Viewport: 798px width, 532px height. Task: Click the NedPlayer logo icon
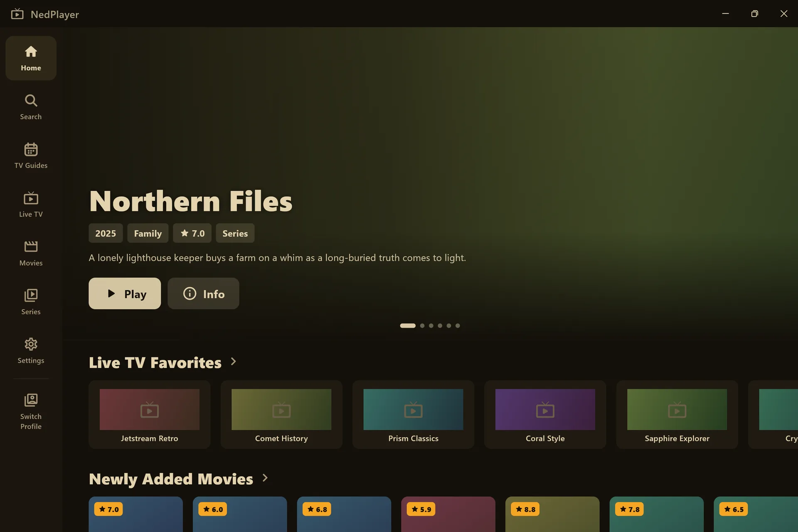[17, 14]
